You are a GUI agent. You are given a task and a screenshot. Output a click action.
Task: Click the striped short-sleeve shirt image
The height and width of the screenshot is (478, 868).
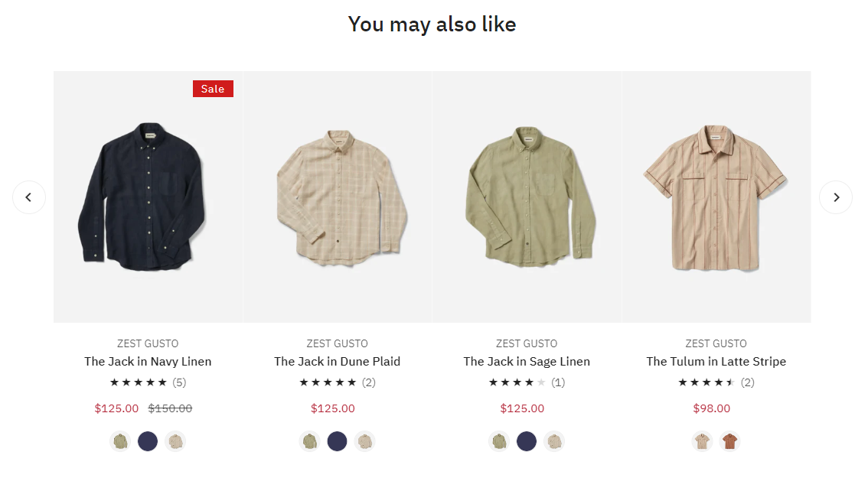(x=716, y=199)
